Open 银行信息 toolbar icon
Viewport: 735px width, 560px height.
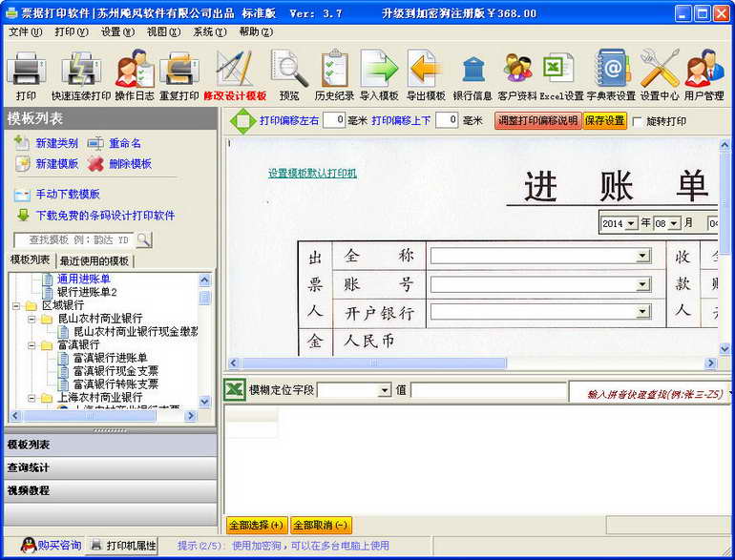473,70
